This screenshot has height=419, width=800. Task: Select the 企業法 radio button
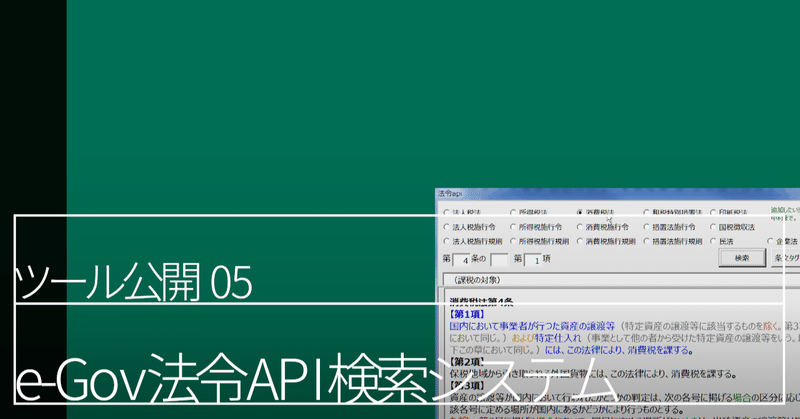click(x=770, y=241)
